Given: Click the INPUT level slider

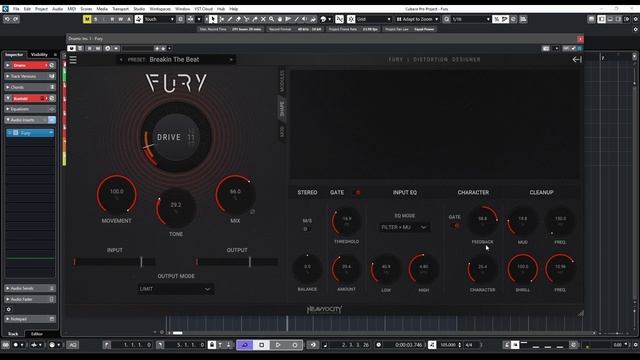Looking at the screenshot, I should pos(114,262).
